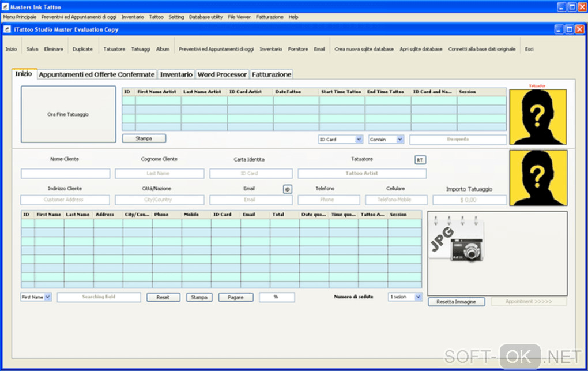The image size is (588, 371).
Task: Click the Nome Cliente input field
Action: [65, 174]
